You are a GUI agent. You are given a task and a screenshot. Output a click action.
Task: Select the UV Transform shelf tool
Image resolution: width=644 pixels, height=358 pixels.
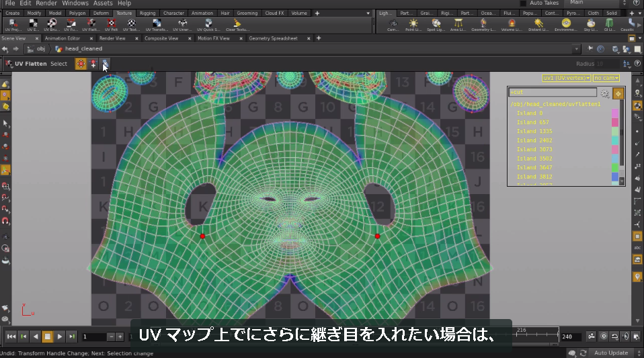tap(157, 25)
